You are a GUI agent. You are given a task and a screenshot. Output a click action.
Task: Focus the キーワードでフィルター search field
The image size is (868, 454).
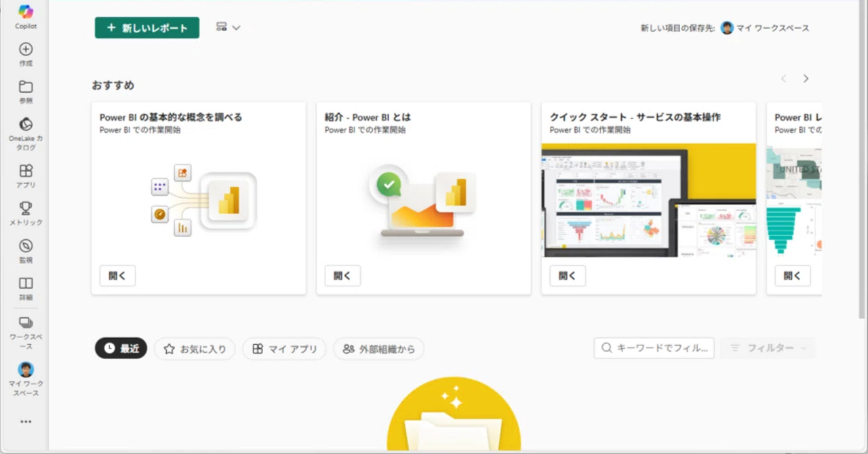(654, 348)
